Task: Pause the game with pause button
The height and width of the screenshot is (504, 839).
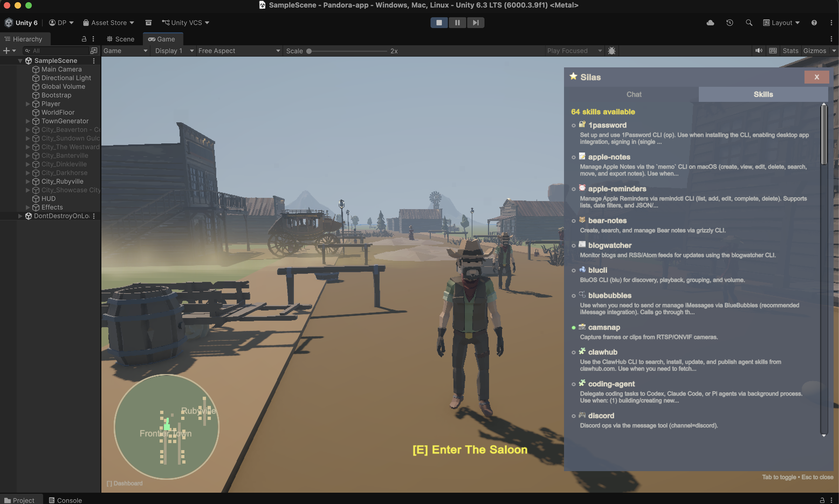Action: click(457, 23)
